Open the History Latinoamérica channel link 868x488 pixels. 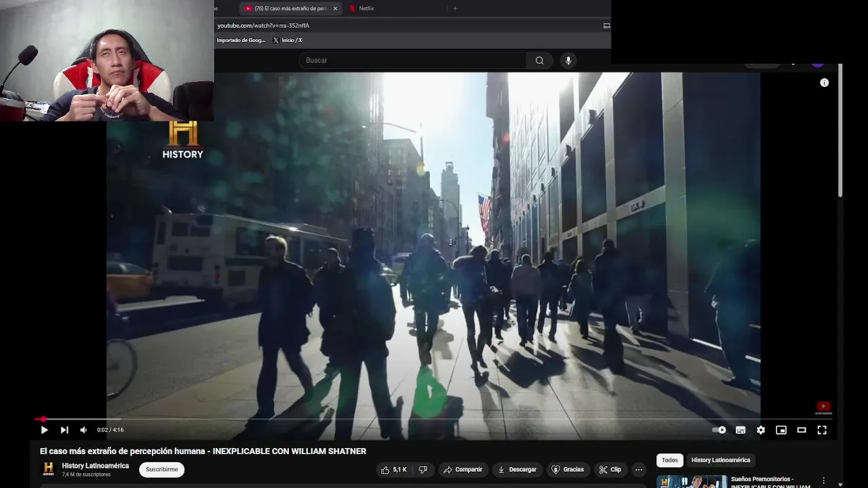[96, 466]
